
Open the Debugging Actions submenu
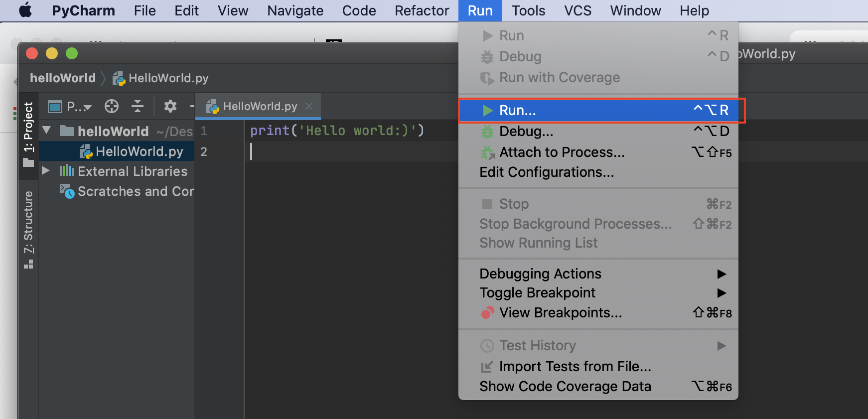[598, 274]
